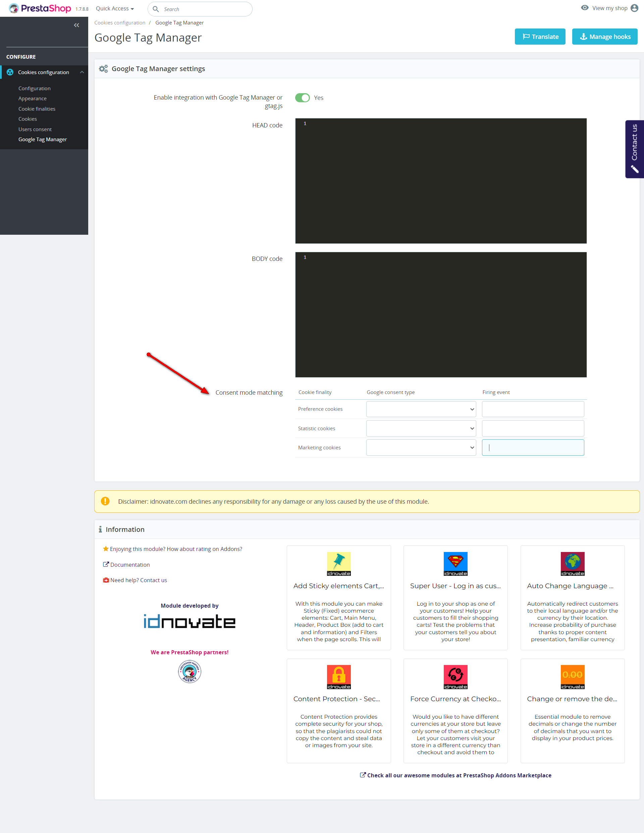Collapse the sidebar with double-chevron icon
Screen dimensions: 644x833
(76, 25)
